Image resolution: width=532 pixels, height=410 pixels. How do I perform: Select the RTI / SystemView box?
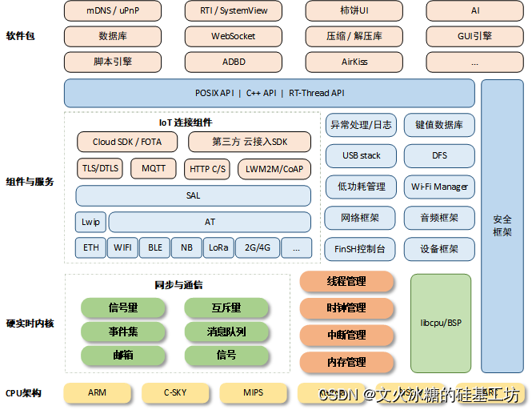click(x=234, y=11)
